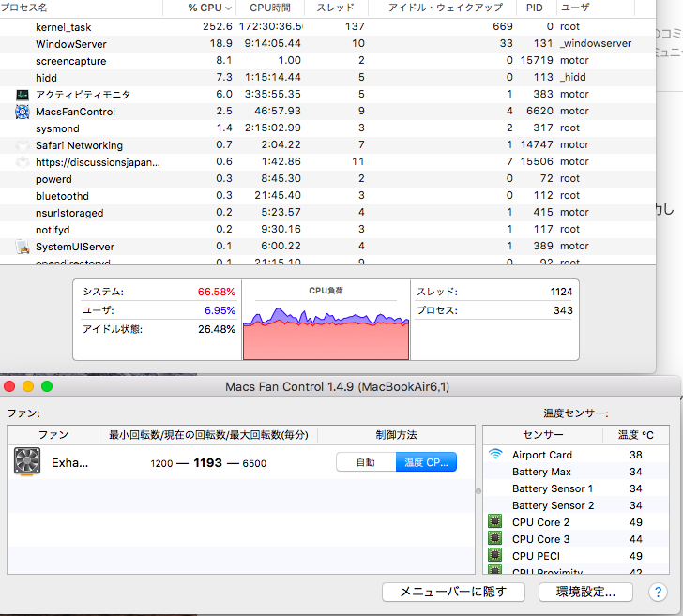
Task: Click the プロセス count 343
Action: click(563, 310)
